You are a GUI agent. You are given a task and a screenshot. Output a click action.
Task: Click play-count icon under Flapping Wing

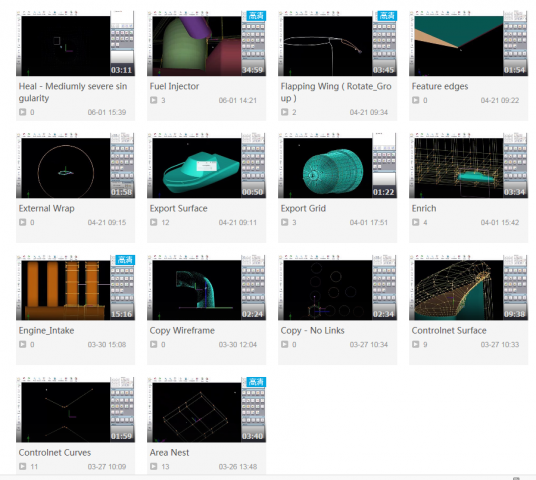tap(284, 112)
